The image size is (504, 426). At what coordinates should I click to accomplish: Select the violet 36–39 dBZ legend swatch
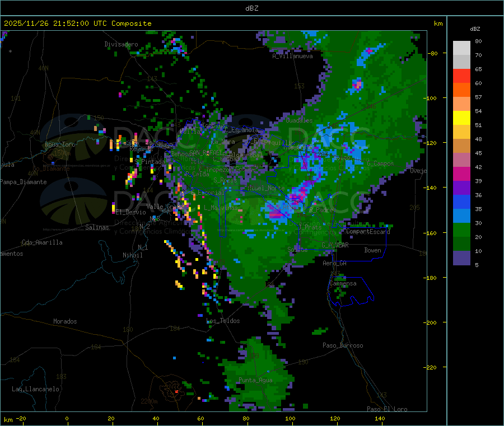click(461, 188)
